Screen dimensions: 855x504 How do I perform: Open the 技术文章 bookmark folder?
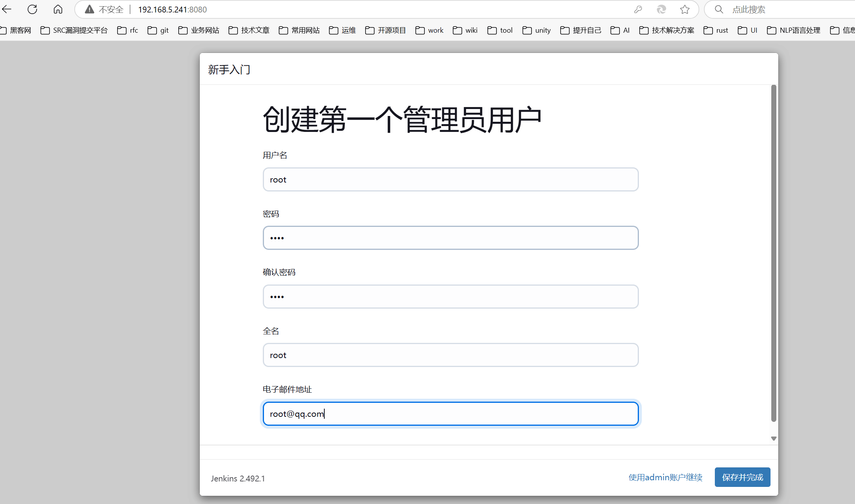point(249,30)
